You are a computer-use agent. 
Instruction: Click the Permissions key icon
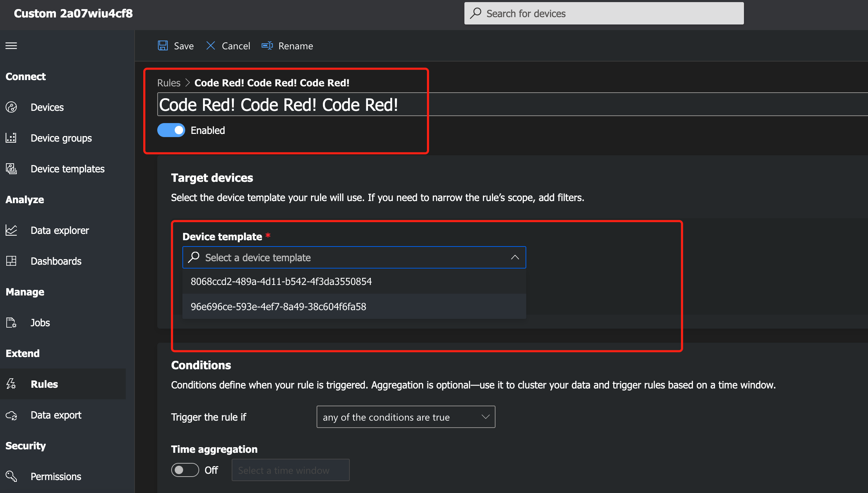11,477
